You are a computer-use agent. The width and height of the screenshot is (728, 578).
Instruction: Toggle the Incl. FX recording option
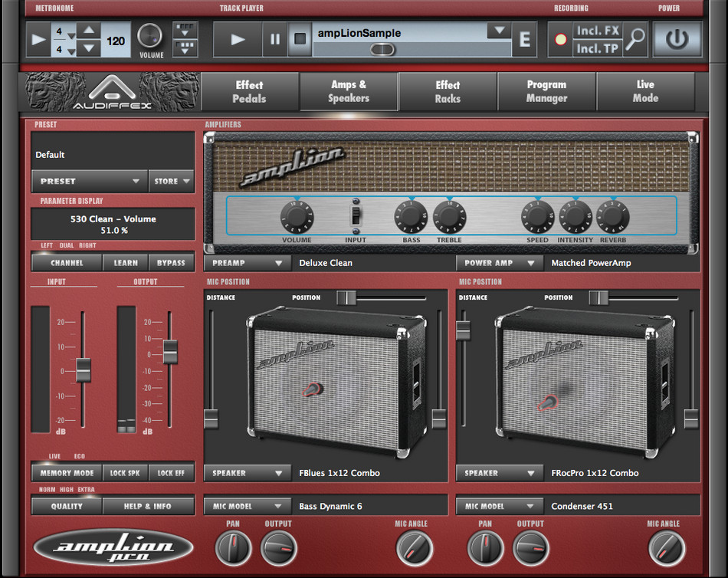598,31
